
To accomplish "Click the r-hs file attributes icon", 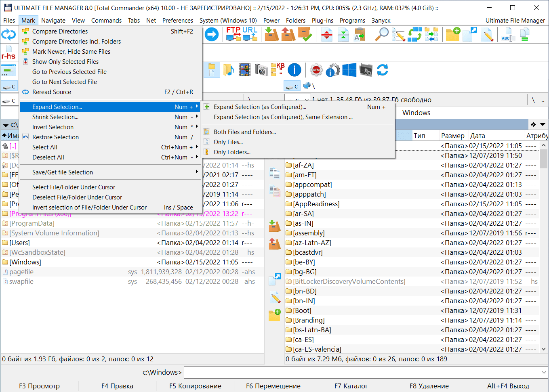I will pos(8,53).
